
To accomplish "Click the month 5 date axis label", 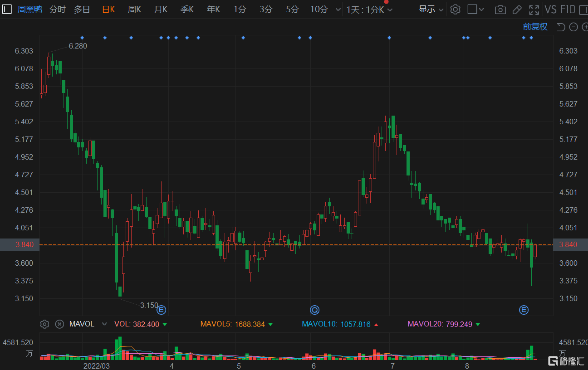I will pos(239,365).
